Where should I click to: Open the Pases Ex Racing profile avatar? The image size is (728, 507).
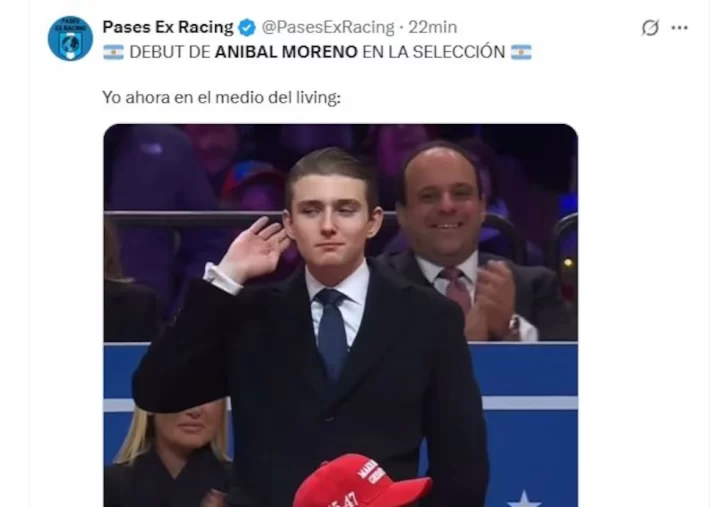tap(70, 39)
